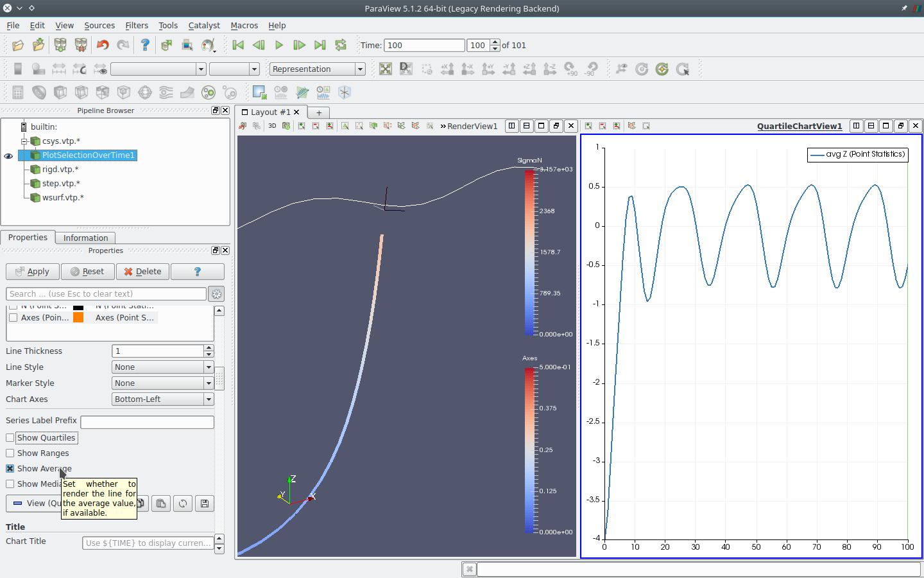Click the -90 rotate camera icon

point(591,69)
